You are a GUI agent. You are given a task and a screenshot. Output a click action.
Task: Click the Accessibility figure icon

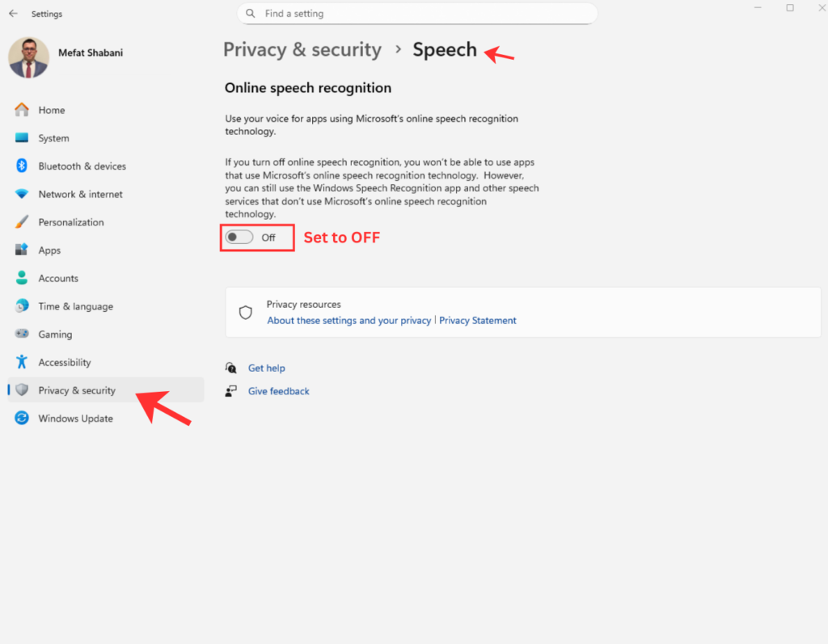point(22,362)
